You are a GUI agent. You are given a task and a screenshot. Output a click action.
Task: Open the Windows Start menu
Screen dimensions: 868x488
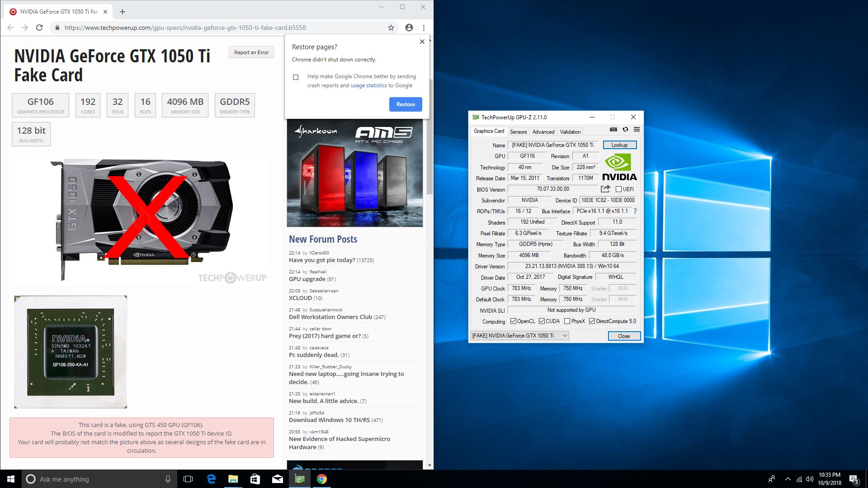(11, 479)
